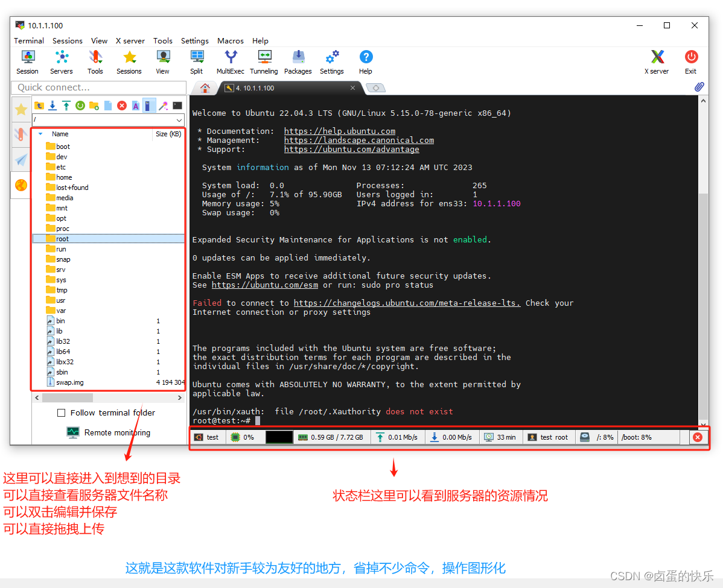
Task: Close the monitoring status bar with red X
Action: (x=698, y=437)
